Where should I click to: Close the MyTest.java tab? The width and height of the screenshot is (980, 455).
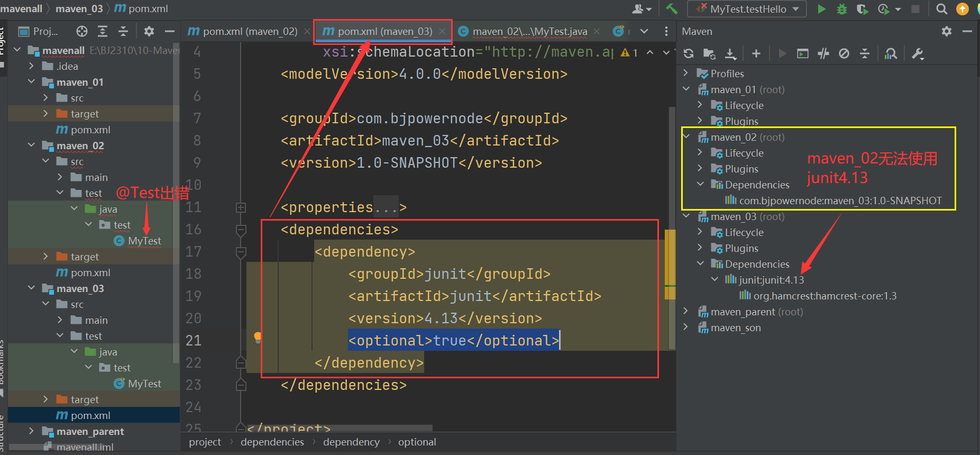point(597,31)
